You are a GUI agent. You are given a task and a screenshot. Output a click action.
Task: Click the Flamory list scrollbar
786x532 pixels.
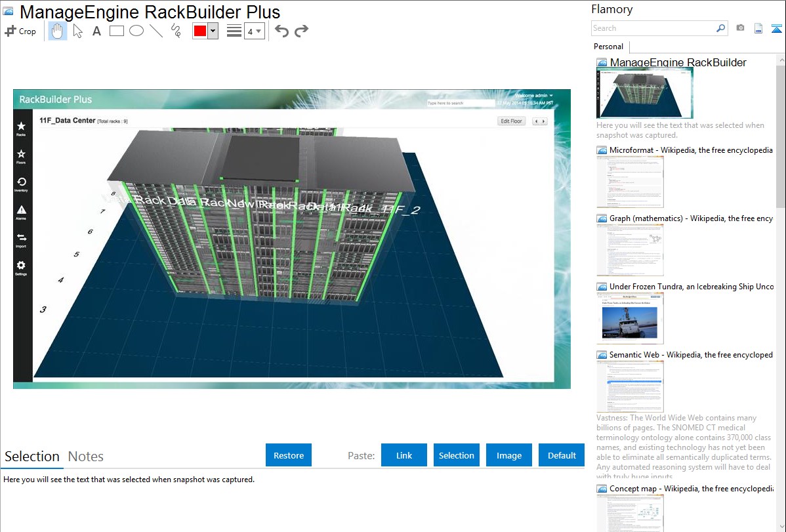[x=781, y=135]
